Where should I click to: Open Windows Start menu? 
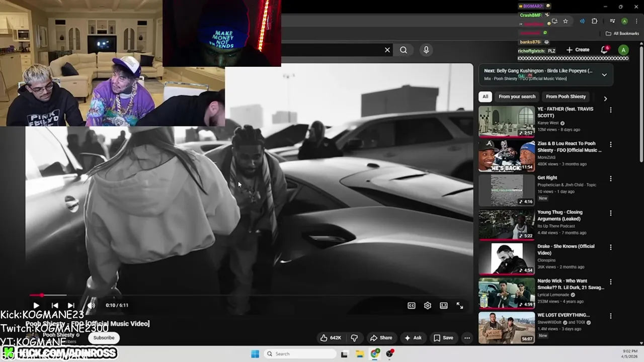click(x=255, y=354)
